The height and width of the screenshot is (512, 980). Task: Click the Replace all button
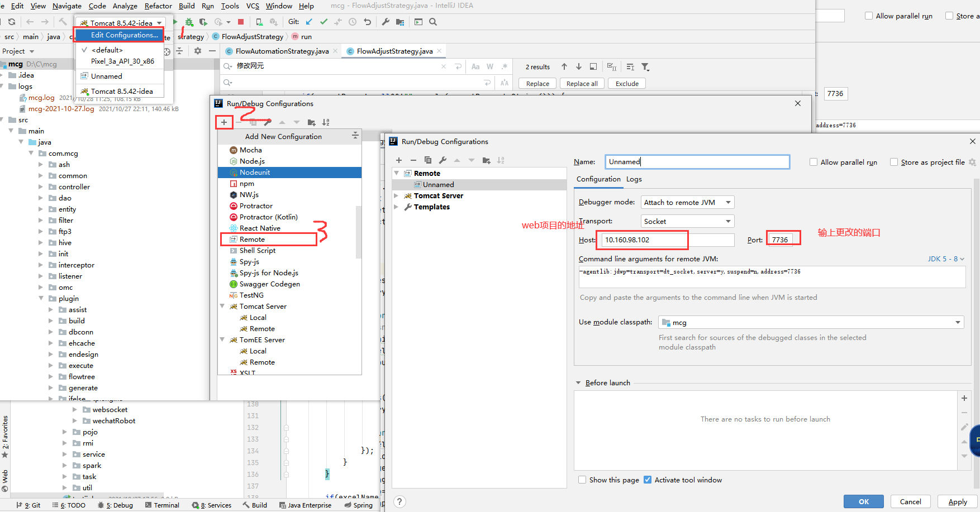(582, 83)
